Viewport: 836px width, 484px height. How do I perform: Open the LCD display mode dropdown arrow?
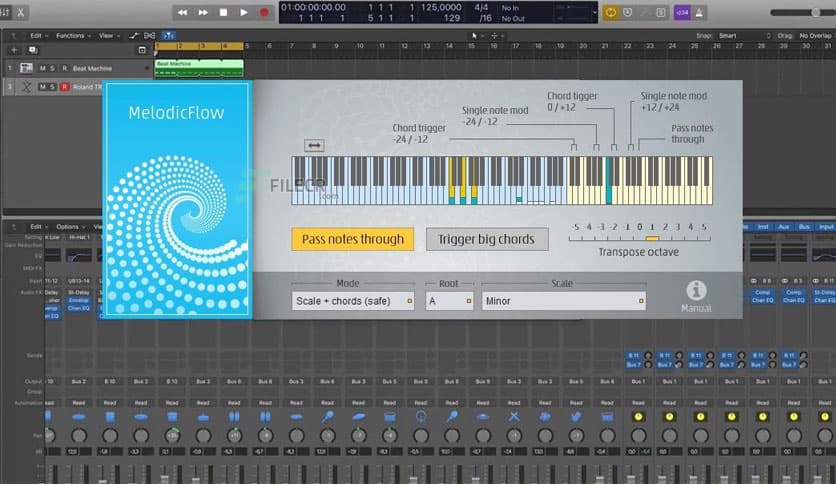pyautogui.click(x=594, y=12)
